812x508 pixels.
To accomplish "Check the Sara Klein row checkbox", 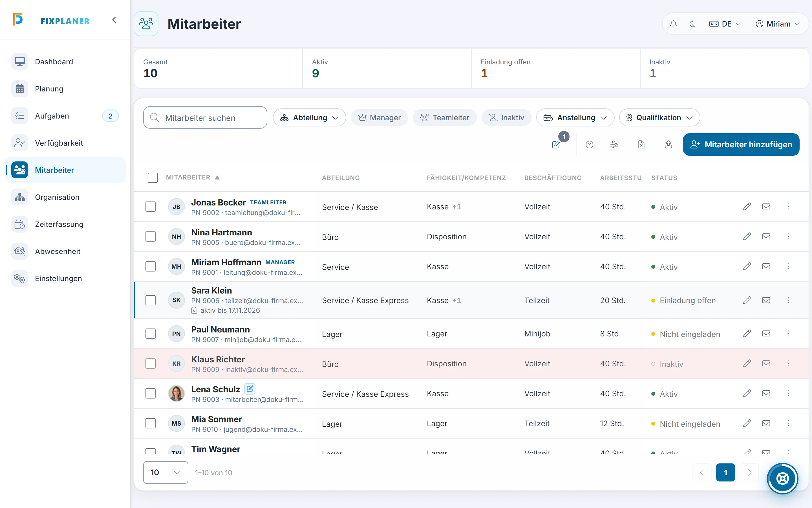I will point(151,300).
